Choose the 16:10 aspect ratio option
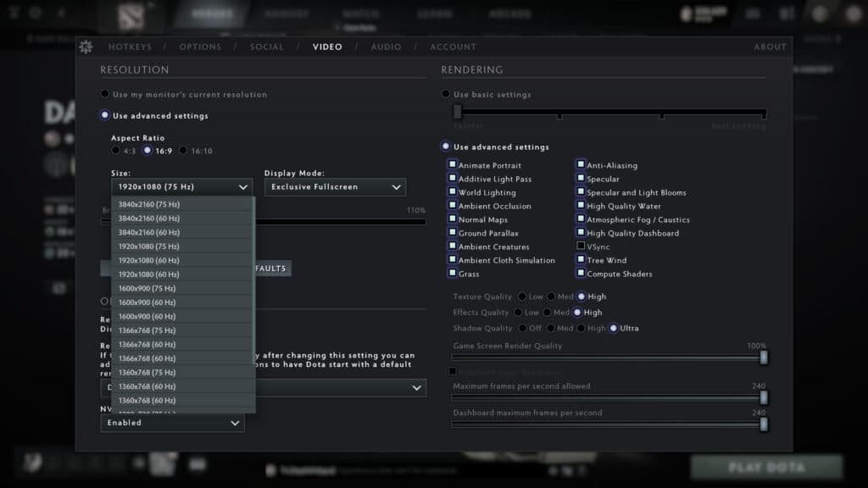 [184, 151]
